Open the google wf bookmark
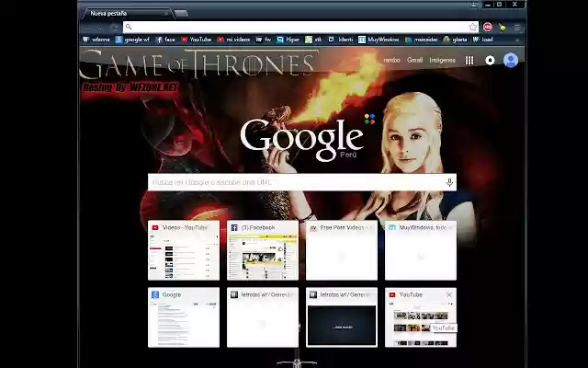Viewport: 588px width, 368px height. coord(132,40)
